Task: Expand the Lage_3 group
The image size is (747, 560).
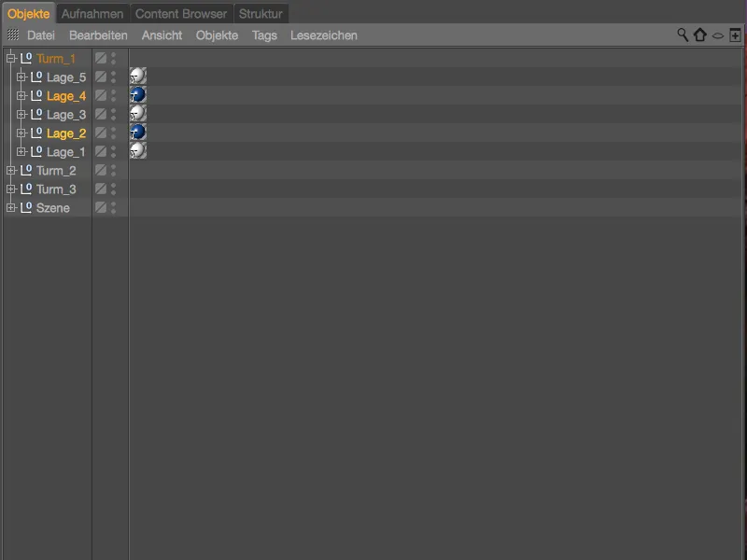Action: (21, 114)
